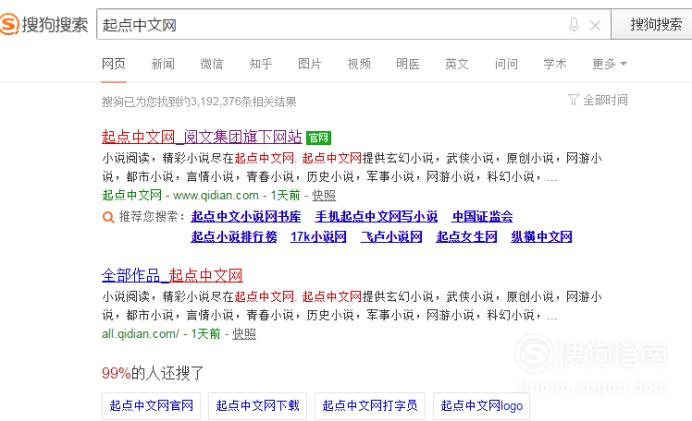Open 快照 for www.qidian.com result
Viewport: 692px width, 421px height.
[324, 195]
